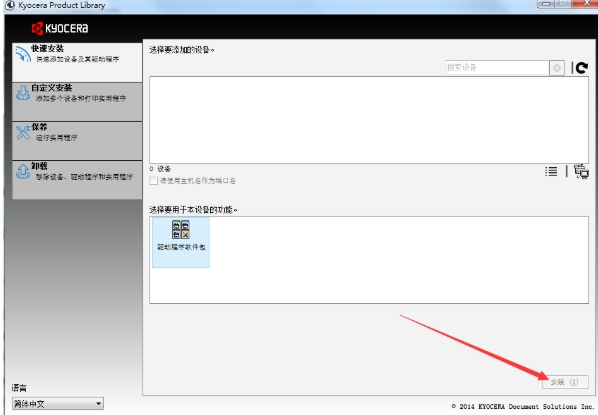Screen dimensions: 598x415
Task: Minimize the Kyocera Product Library window
Action: point(546,4)
